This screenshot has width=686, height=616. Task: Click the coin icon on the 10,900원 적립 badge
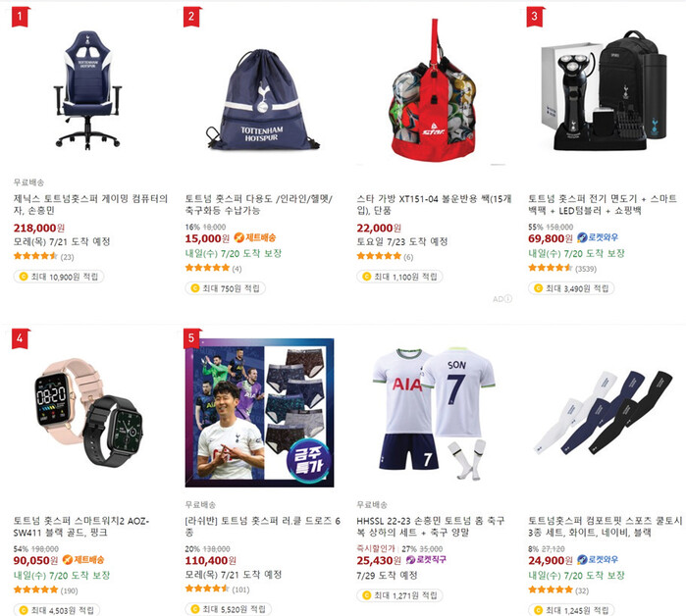click(24, 277)
